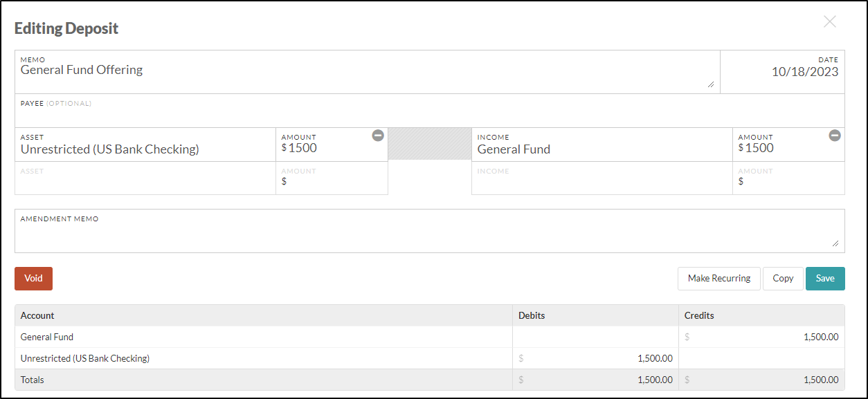This screenshot has height=399, width=868.
Task: Edit the General Fund Offering memo field
Action: pos(368,72)
